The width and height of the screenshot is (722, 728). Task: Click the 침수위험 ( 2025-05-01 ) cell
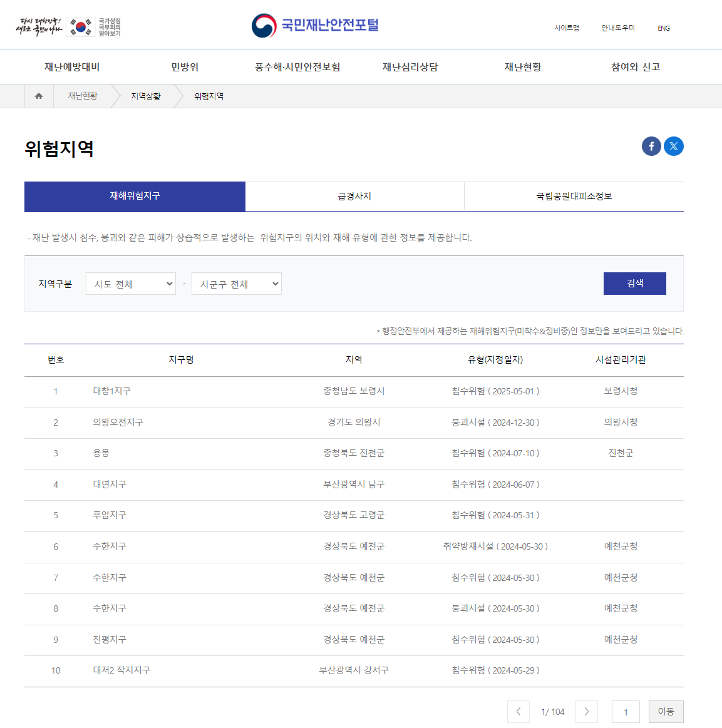(x=495, y=391)
